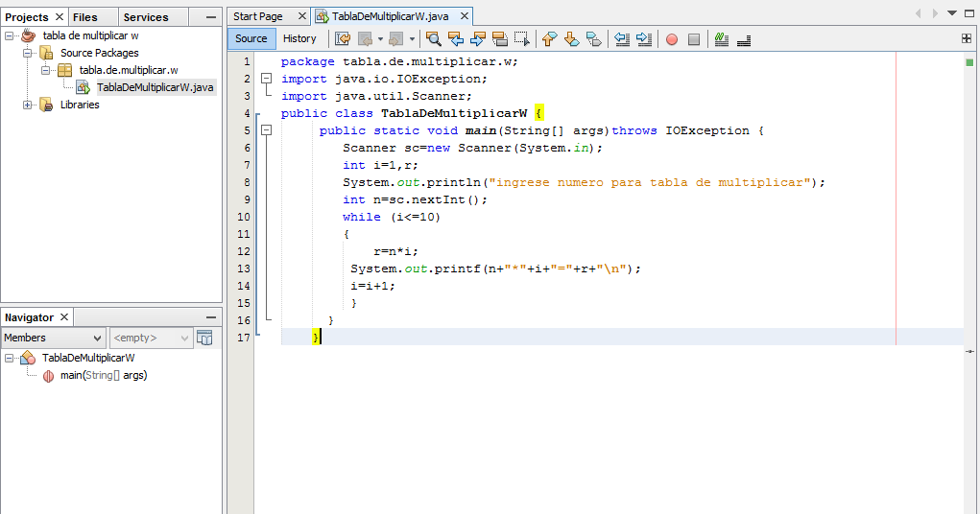The height and width of the screenshot is (514, 980).
Task: Close the Navigator panel
Action: (x=63, y=317)
